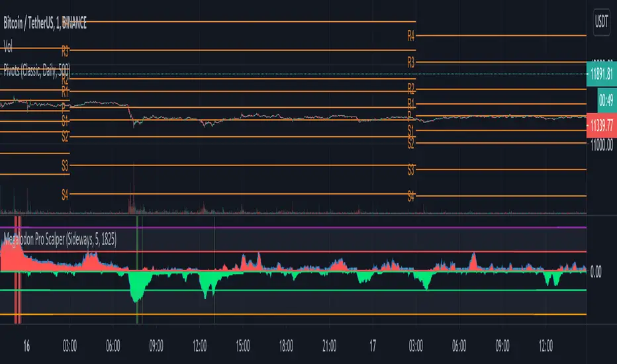Click the 00:49 countdown label

pyautogui.click(x=606, y=100)
